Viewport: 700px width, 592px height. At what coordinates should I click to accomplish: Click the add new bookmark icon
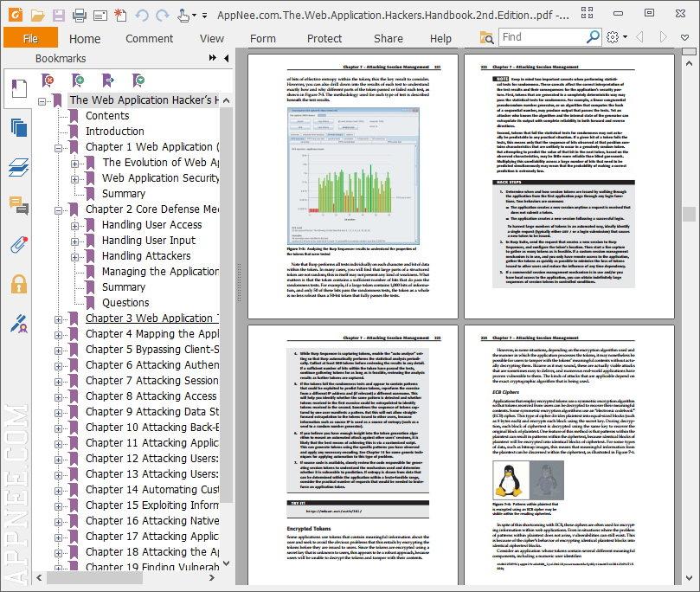(x=78, y=80)
